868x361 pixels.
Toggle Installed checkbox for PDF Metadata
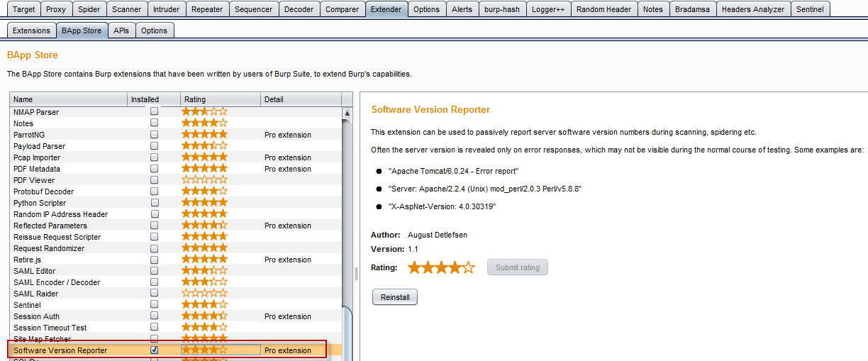pos(154,168)
